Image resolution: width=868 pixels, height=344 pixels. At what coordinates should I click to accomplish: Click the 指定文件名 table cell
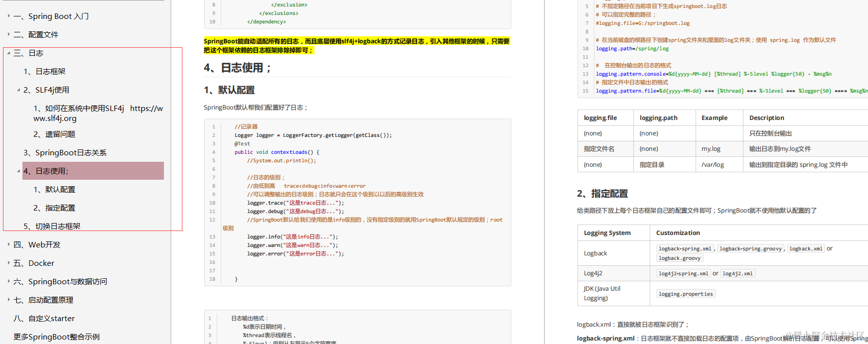click(x=599, y=149)
